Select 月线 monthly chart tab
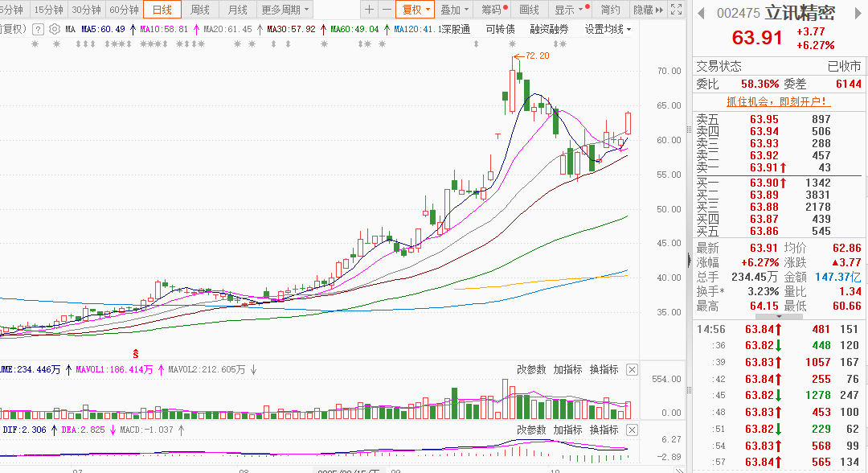This screenshot has width=868, height=473. pyautogui.click(x=237, y=10)
